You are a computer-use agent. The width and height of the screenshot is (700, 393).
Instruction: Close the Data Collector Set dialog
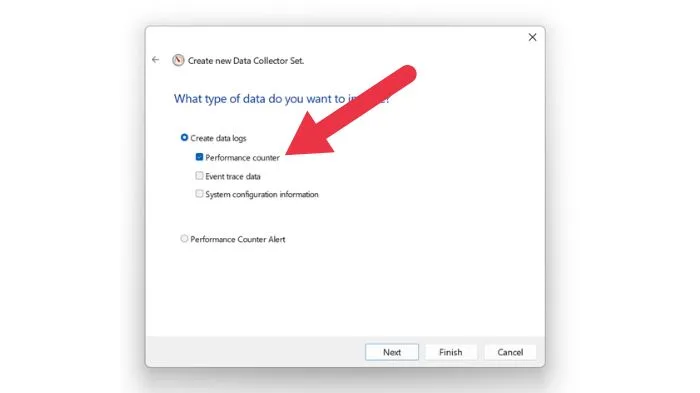tap(532, 38)
